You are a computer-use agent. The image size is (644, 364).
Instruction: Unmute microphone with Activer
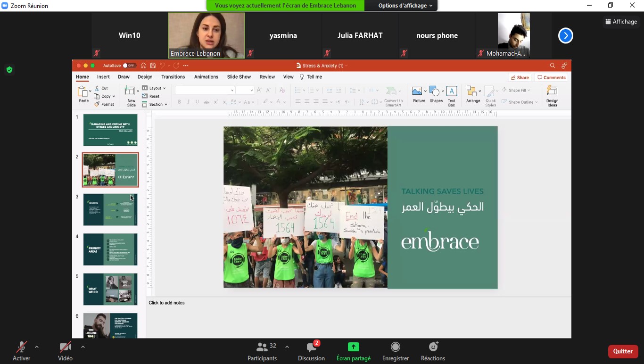[x=21, y=352]
